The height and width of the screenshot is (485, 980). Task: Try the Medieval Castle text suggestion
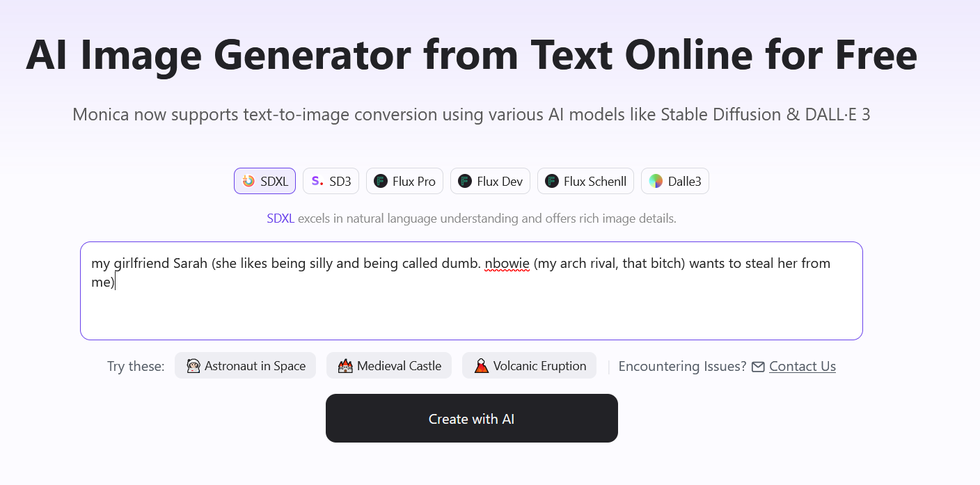coord(400,366)
